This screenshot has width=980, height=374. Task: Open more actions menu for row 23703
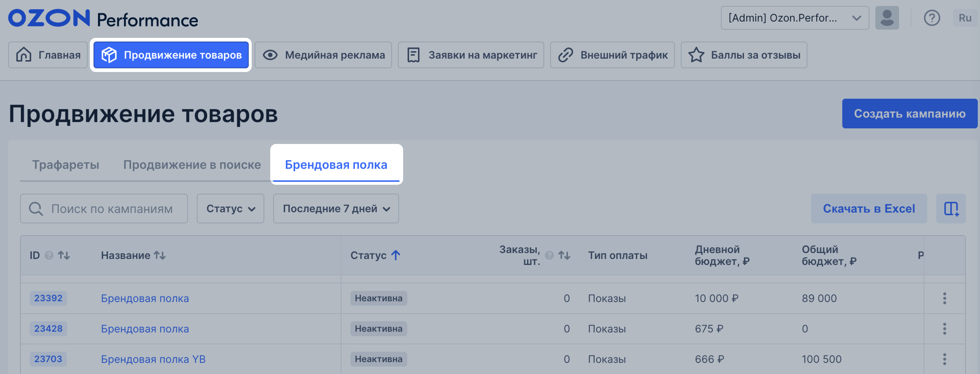[x=944, y=359]
